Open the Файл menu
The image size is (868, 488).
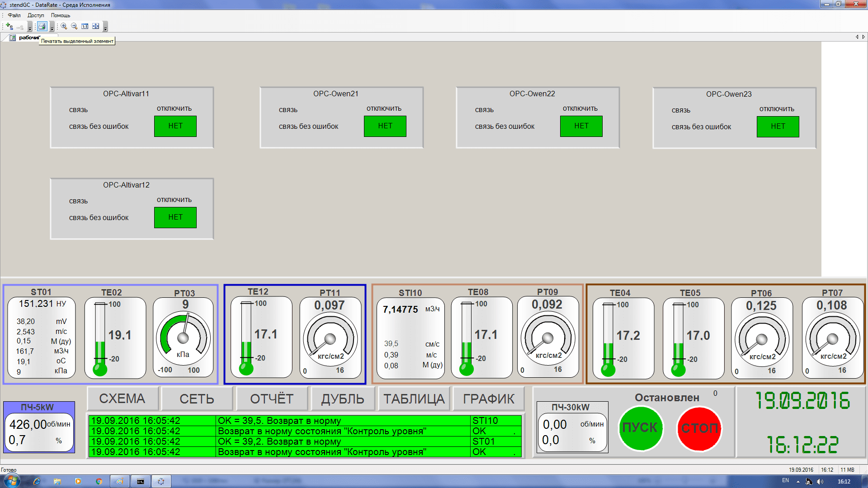coord(14,15)
